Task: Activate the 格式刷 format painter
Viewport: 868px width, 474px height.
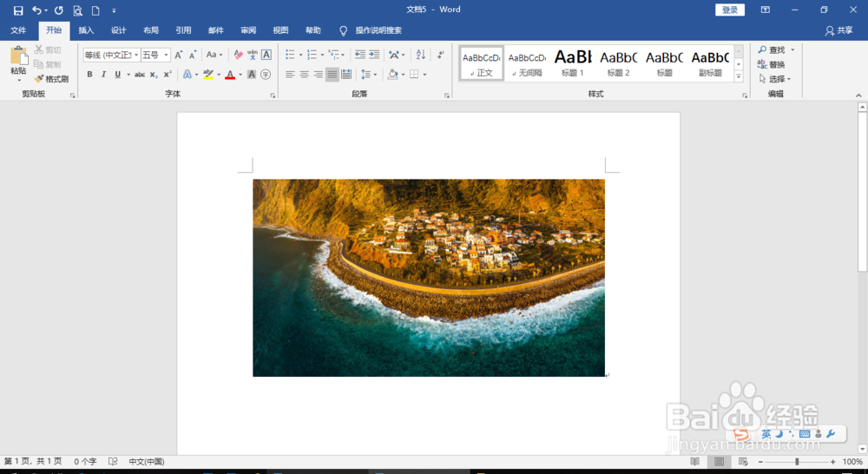Action: coord(51,79)
